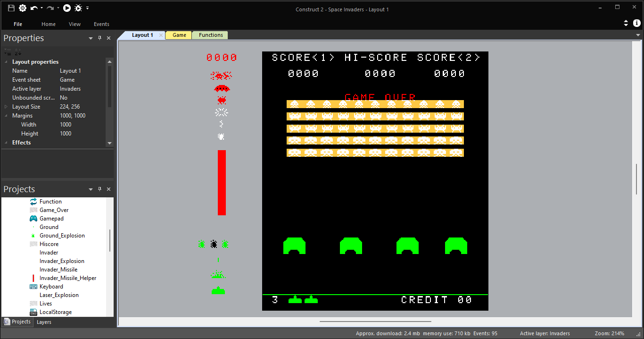Close the Layout 1 tab
The width and height of the screenshot is (644, 339).
click(x=161, y=35)
